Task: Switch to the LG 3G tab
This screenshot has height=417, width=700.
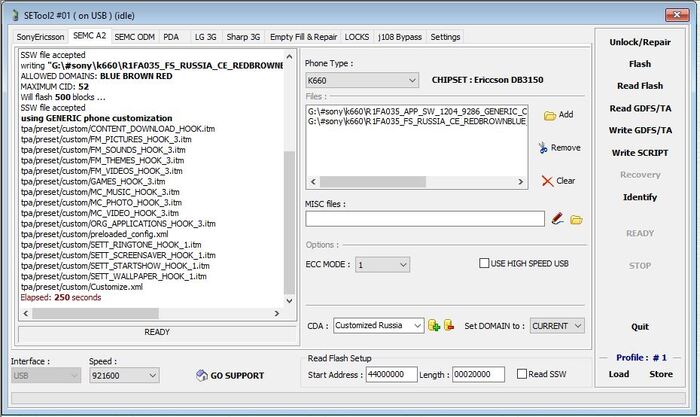Action: 205,37
